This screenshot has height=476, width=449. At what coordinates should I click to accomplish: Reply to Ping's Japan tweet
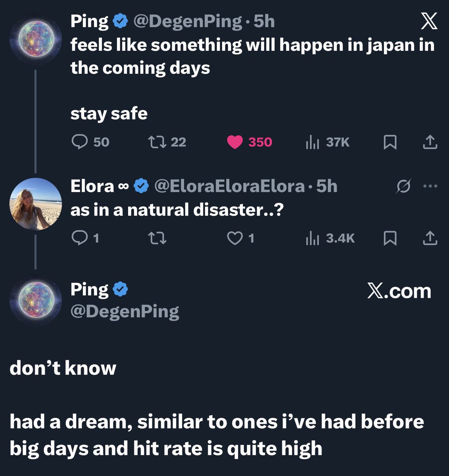click(80, 142)
